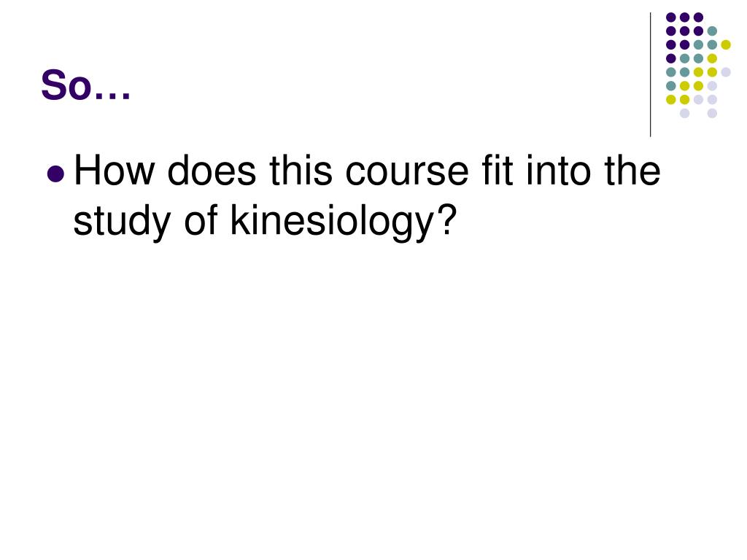This screenshot has width=747, height=560.
Task: Select the leftmost yellow dot in the dot grid
Action: [x=671, y=99]
